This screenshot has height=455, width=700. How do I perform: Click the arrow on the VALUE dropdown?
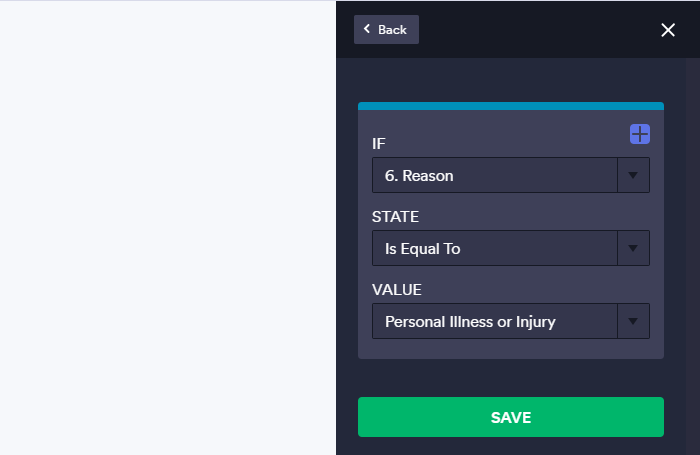coord(633,322)
